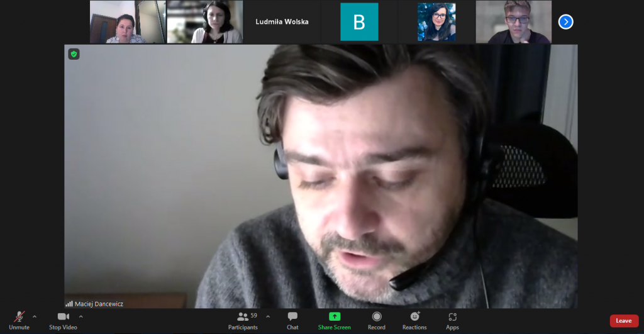Unmute the microphone
The height and width of the screenshot is (334, 644).
point(19,320)
